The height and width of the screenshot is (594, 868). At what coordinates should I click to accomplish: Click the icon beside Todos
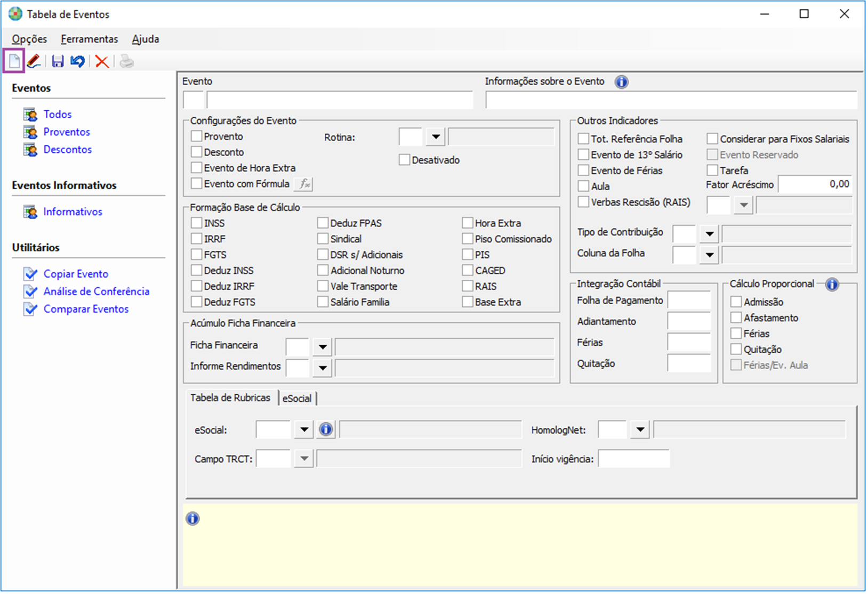click(30, 115)
